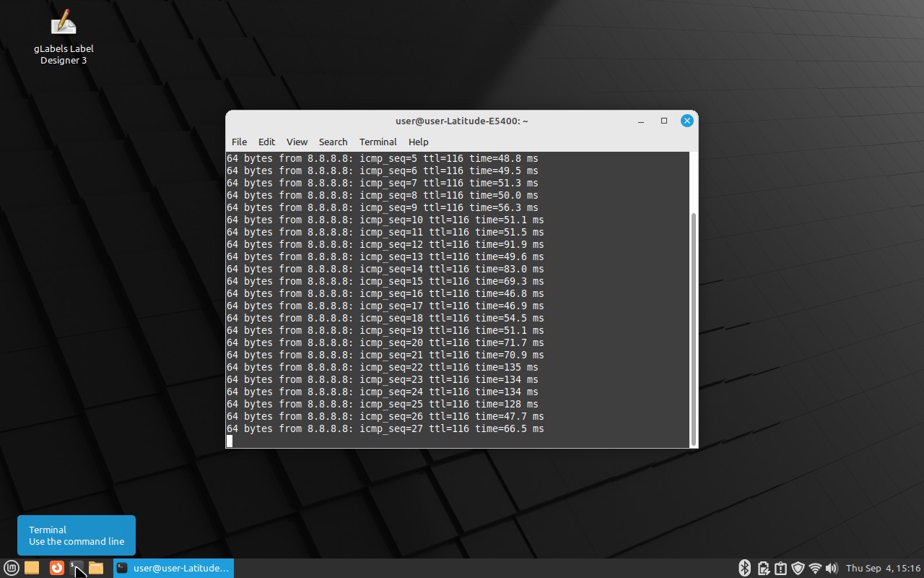Select the gLabels Label Designer desktop icon
Screen dimensions: 924x578
click(64, 38)
